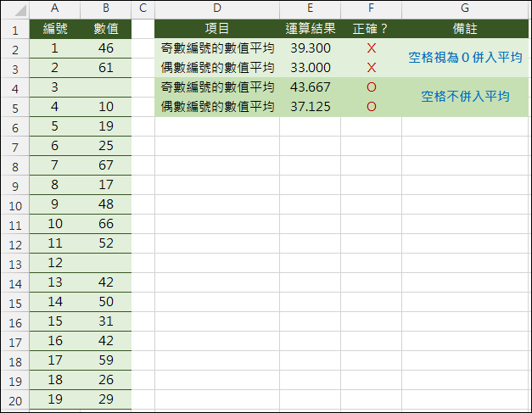Select cell with value 59
This screenshot has height=413, width=532.
click(x=106, y=360)
